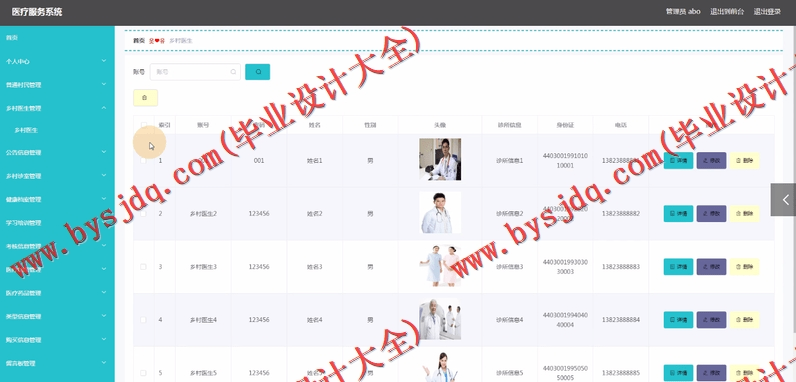The image size is (796, 382).
Task: Click the yellow batch delete trash button
Action: click(x=145, y=98)
